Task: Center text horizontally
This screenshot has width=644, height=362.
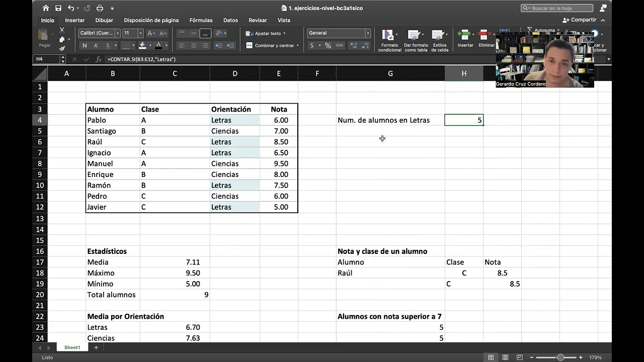Action: coord(193,45)
